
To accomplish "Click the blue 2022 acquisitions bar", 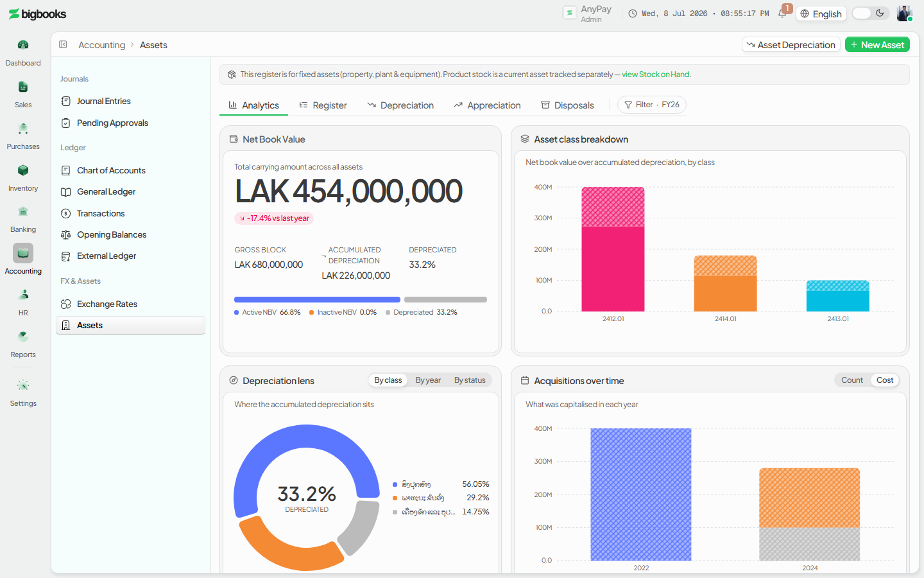I will [x=641, y=495].
